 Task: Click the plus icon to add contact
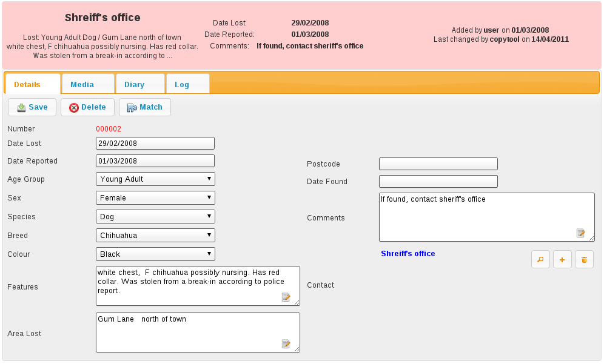point(562,260)
